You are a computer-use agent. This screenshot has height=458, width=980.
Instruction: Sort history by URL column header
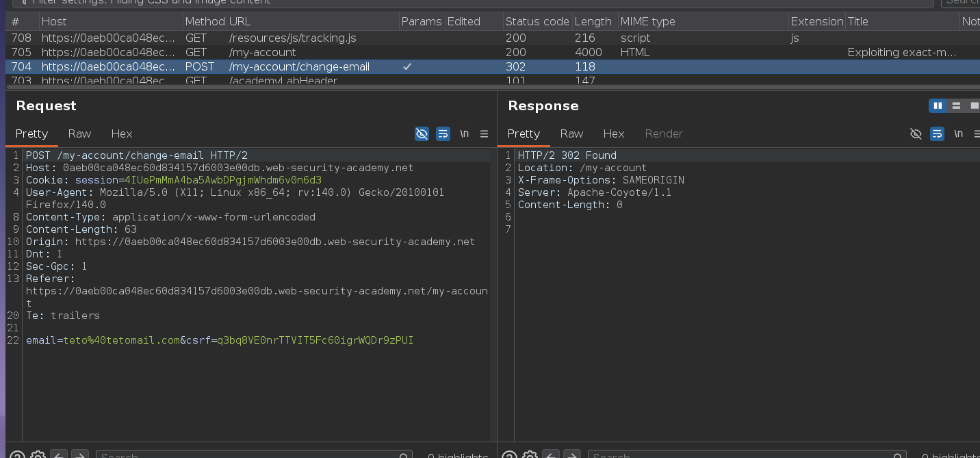click(x=313, y=21)
